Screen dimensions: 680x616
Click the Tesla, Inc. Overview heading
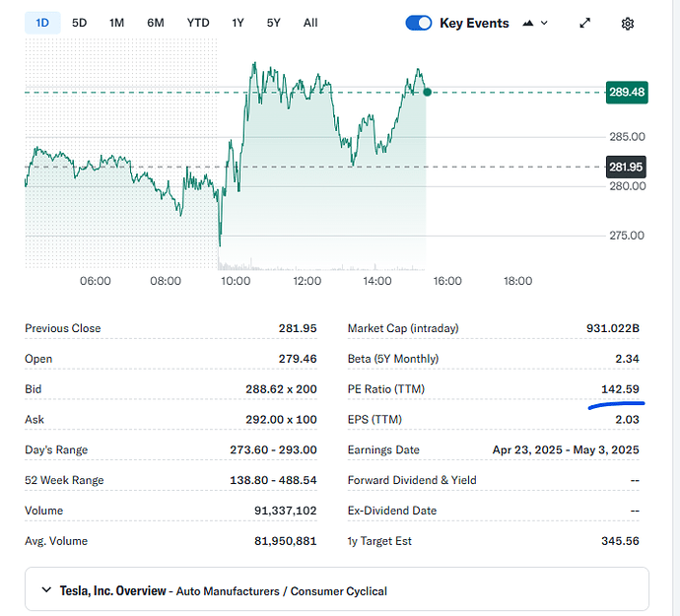point(112,590)
